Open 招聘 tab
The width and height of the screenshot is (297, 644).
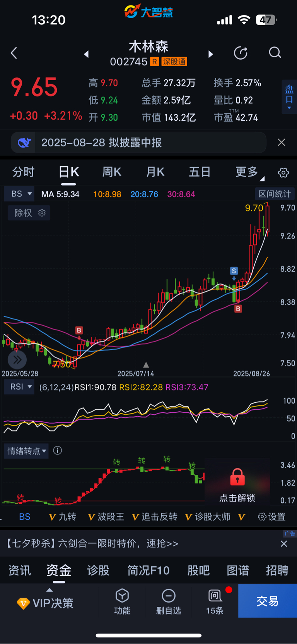click(277, 570)
